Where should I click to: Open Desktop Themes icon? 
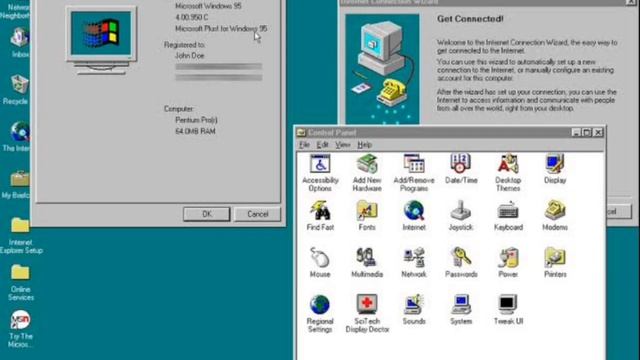508,173
